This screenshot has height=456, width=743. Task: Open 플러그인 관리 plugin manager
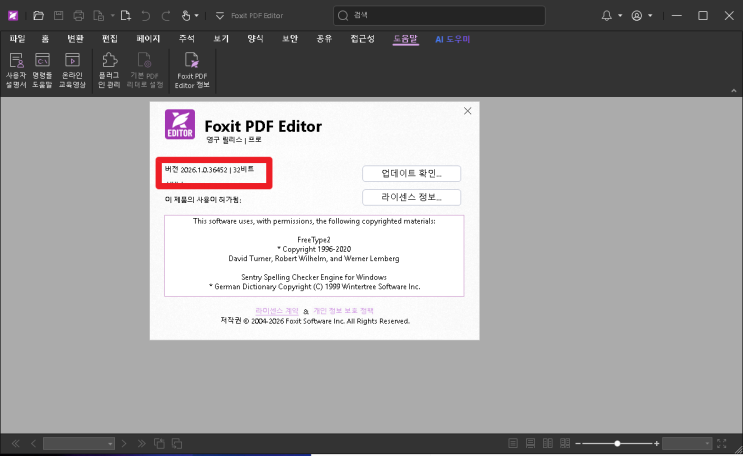click(109, 70)
